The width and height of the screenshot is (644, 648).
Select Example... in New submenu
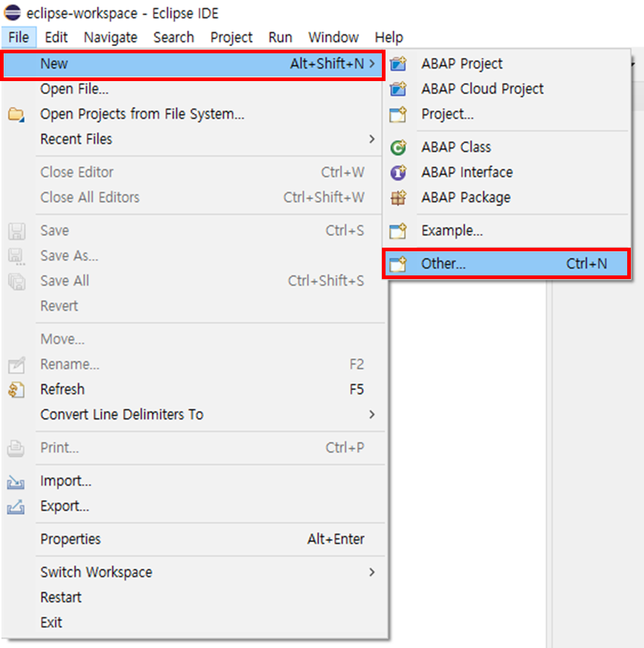[507, 231]
